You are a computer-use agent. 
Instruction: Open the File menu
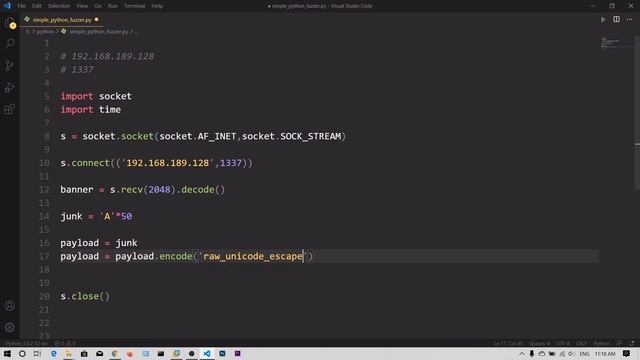[21, 6]
